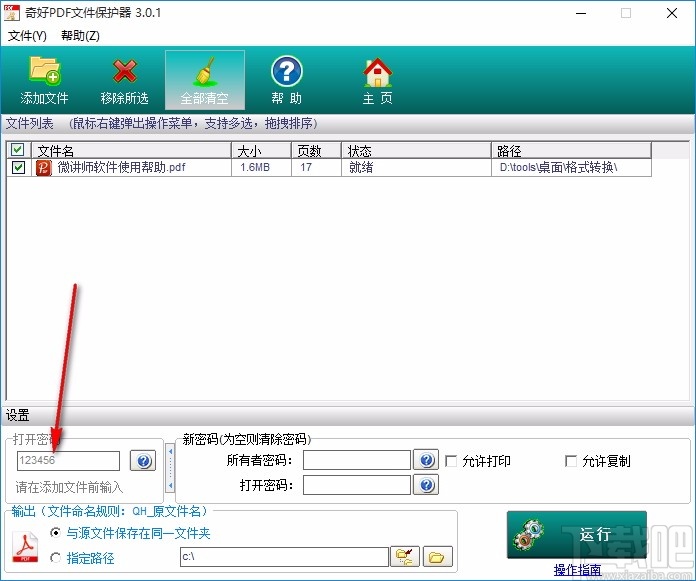Image resolution: width=696 pixels, height=581 pixels.
Task: Click the open password field showing 123456
Action: pyautogui.click(x=68, y=460)
